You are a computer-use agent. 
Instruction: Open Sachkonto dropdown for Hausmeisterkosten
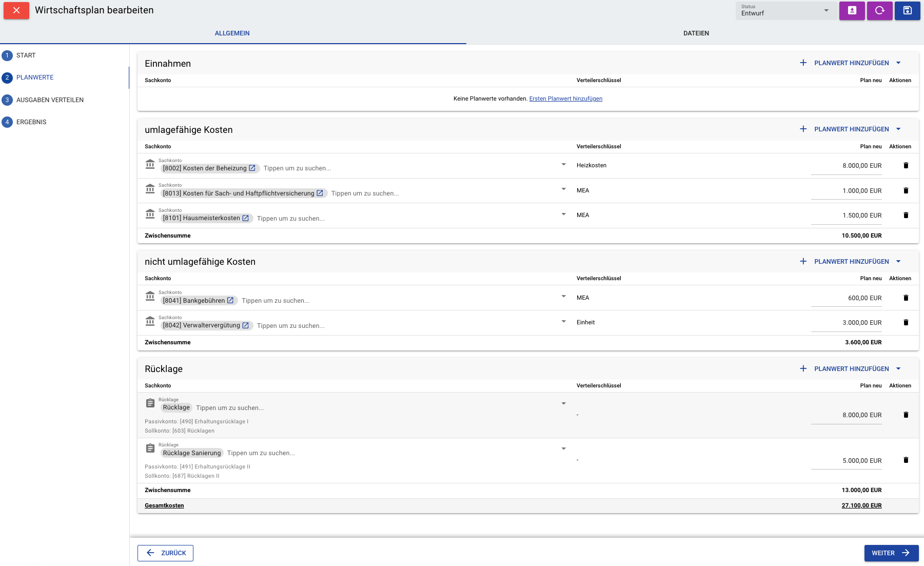[563, 214]
